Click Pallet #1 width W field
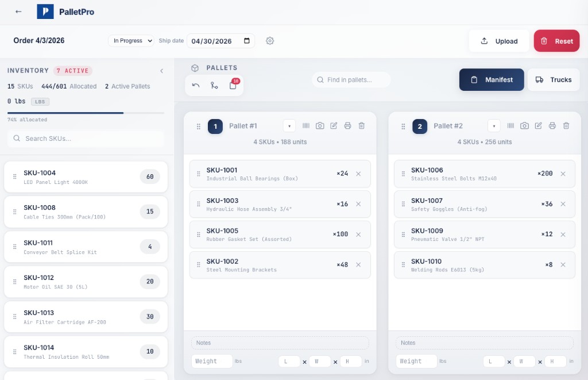This screenshot has width=588, height=380. click(320, 362)
